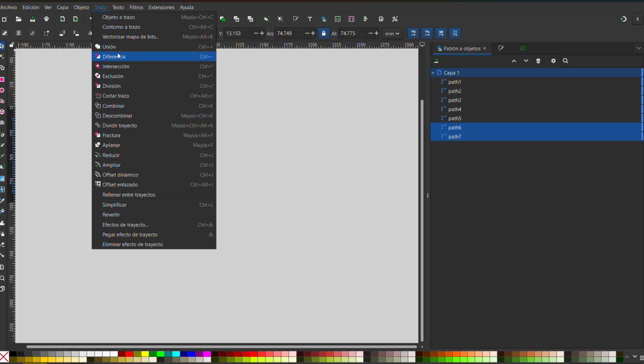Select the Ellipse/Circle tool

click(x=3, y=90)
